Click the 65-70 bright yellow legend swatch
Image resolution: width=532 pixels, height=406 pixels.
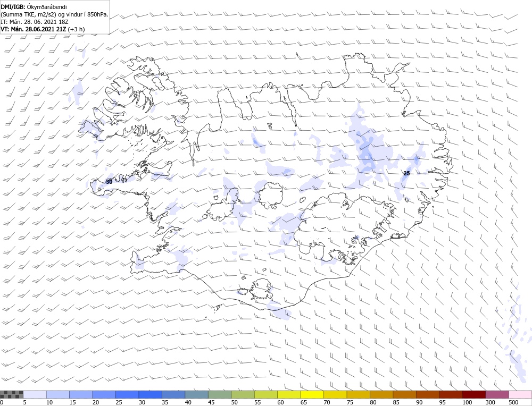point(312,394)
